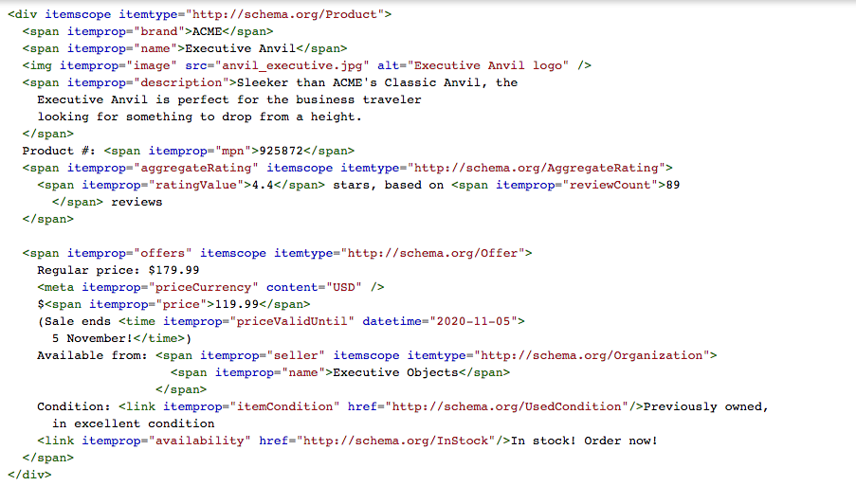Click the "anvil_executive.jpg" src value

[x=292, y=65]
